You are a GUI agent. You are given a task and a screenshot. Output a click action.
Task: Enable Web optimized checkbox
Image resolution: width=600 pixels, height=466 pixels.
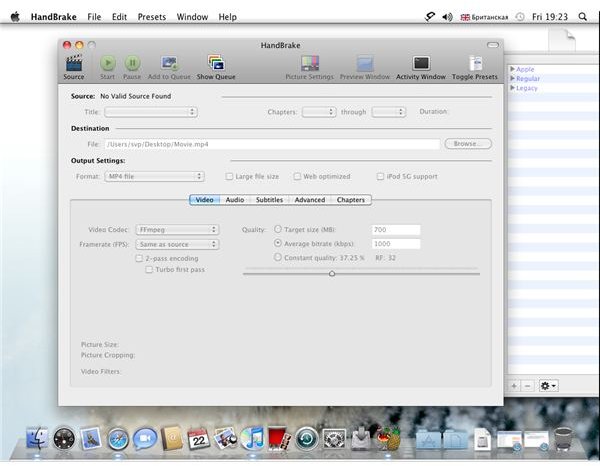297,176
